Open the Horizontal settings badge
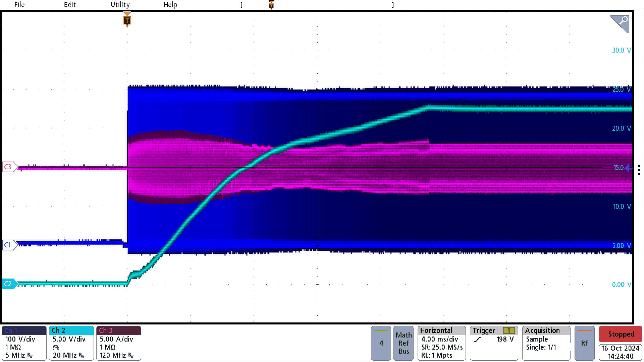This screenshot has width=644, height=362. point(442,343)
